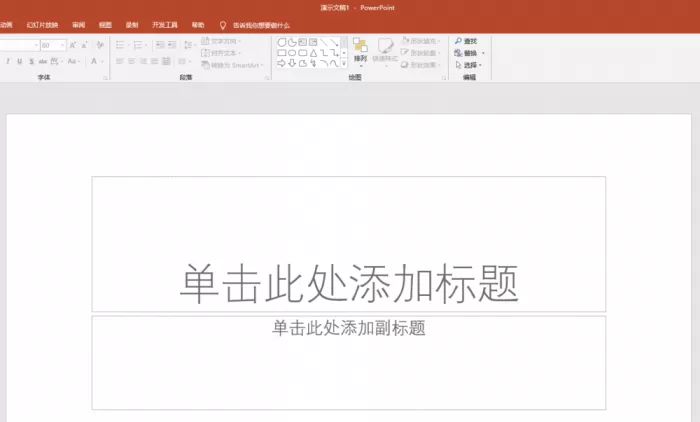Click Convert to SmartArt button

(233, 65)
